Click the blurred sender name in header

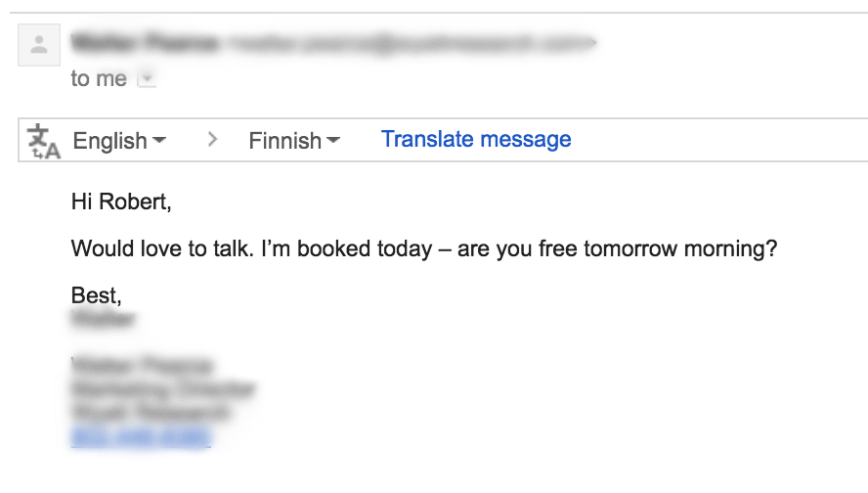click(144, 42)
